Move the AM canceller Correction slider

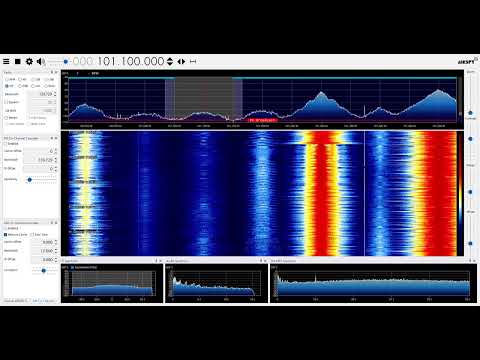click(43, 270)
